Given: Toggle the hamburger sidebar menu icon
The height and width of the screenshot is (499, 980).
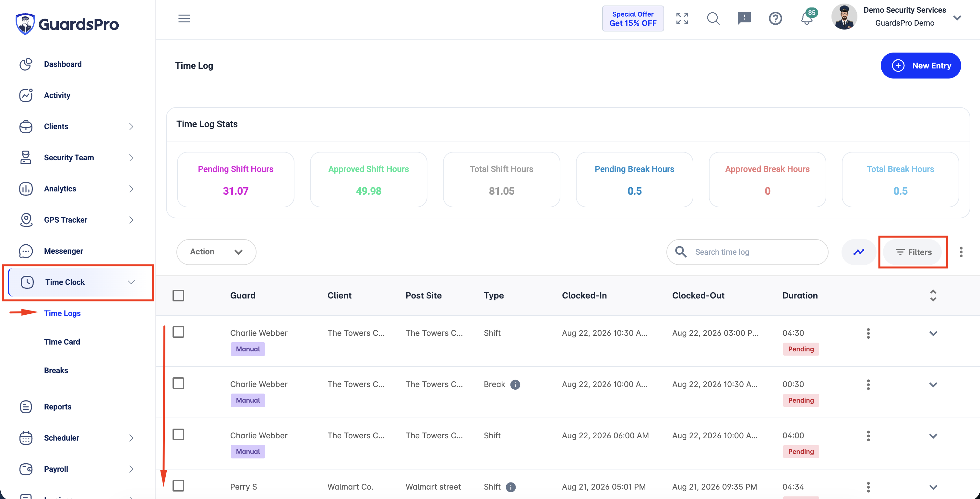Looking at the screenshot, I should 184,18.
